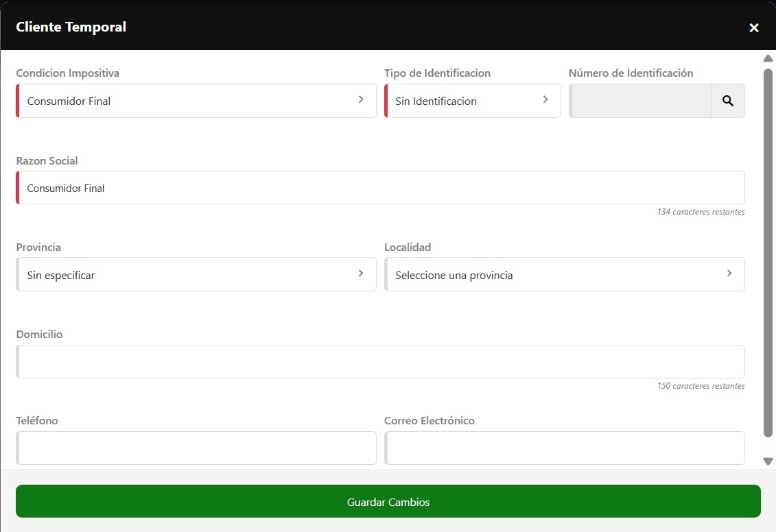Select the Teléfono input field
The height and width of the screenshot is (532, 776).
(x=196, y=448)
